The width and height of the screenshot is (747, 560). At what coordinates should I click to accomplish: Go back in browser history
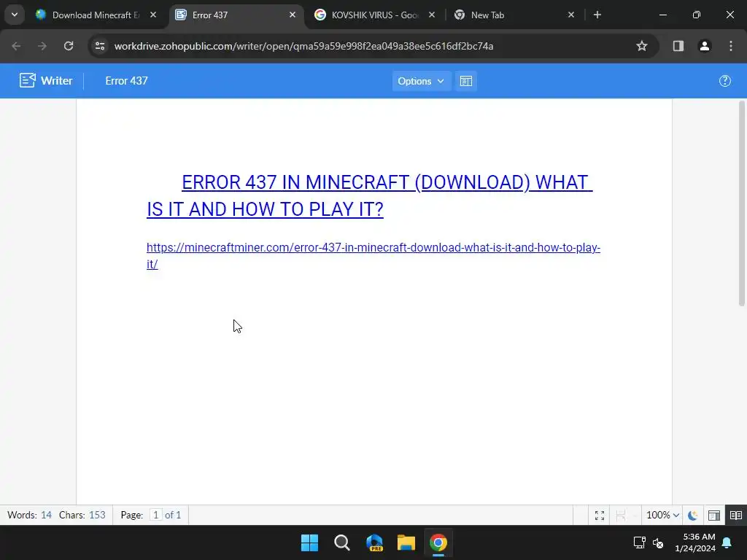point(16,46)
